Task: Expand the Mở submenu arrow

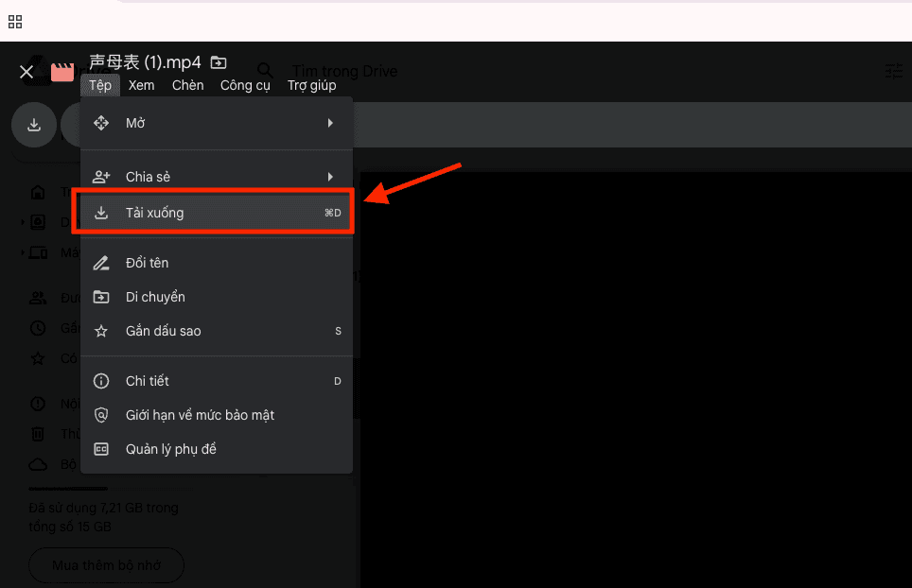Action: coord(330,123)
